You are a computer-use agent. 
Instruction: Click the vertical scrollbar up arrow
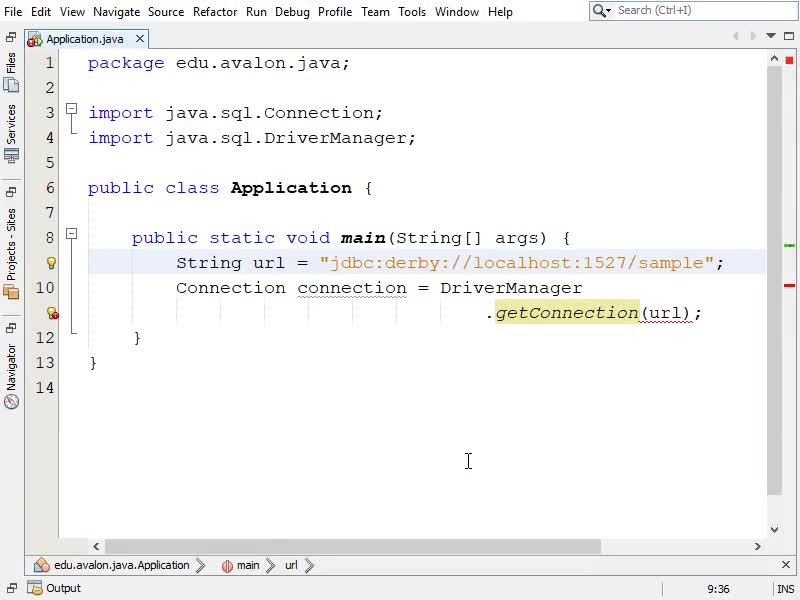pos(774,59)
